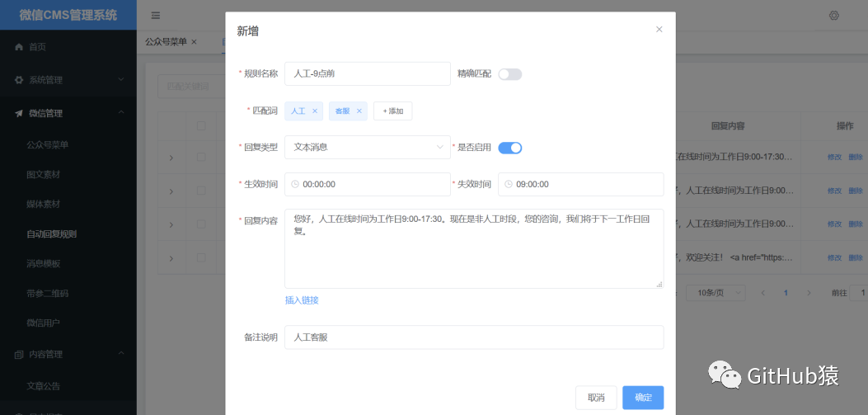Image resolution: width=868 pixels, height=415 pixels.
Task: Expand the third table row
Action: (171, 224)
